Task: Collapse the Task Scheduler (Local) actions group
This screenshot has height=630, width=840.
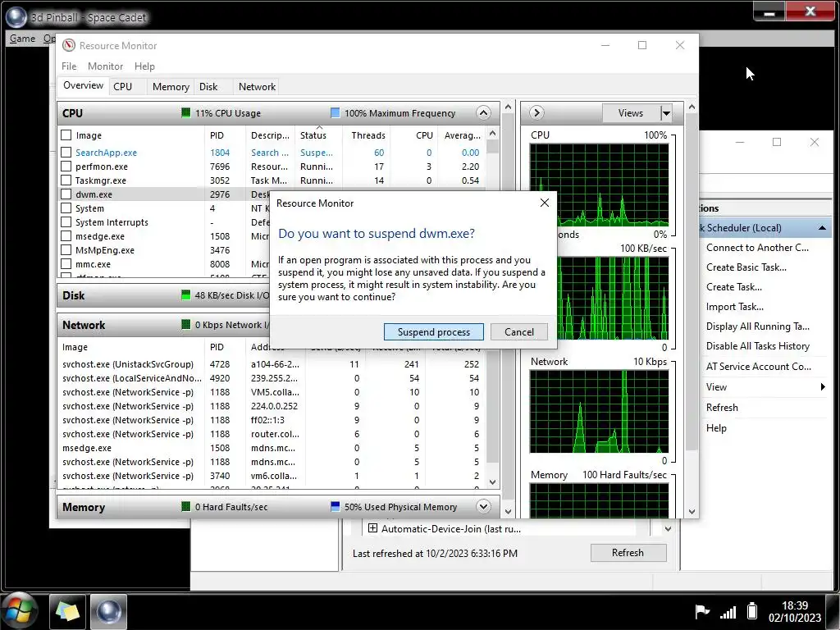Action: pyautogui.click(x=822, y=228)
